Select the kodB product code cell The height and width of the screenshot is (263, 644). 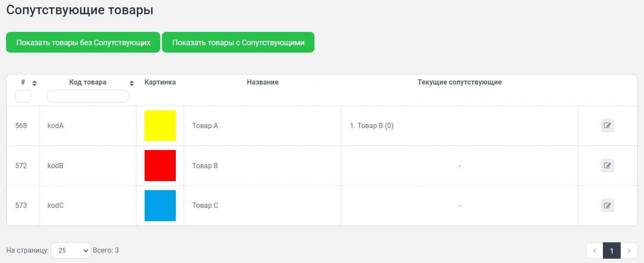pyautogui.click(x=56, y=166)
